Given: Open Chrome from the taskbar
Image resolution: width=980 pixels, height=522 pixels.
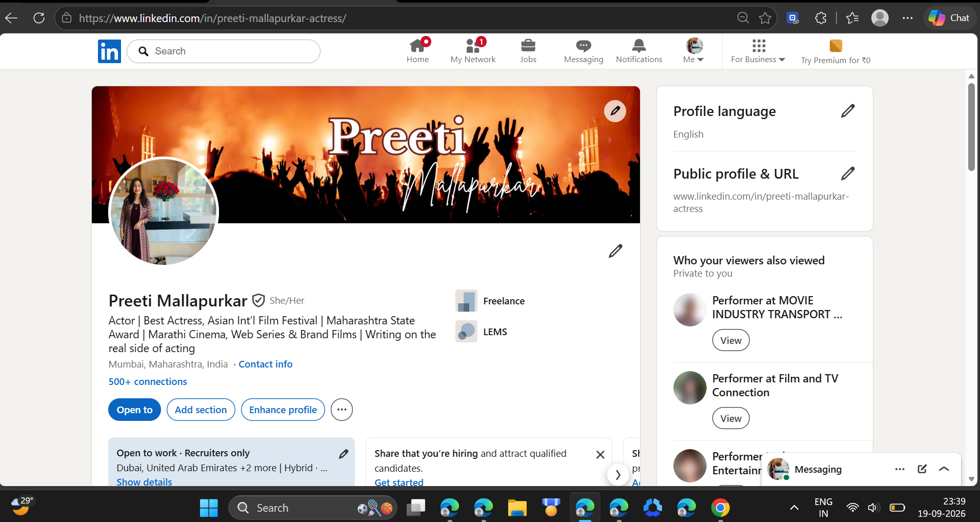Looking at the screenshot, I should click(x=720, y=508).
